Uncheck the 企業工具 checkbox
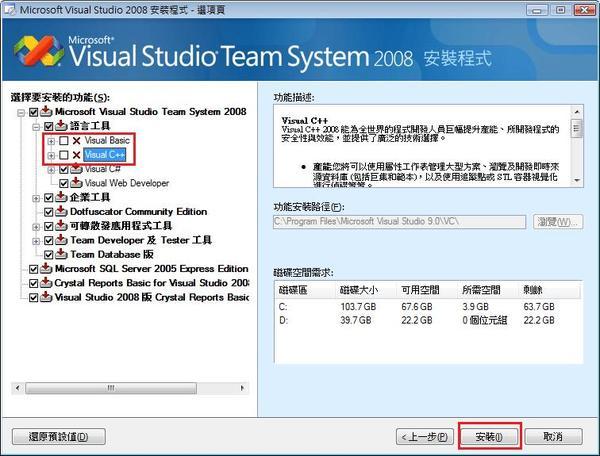The image size is (600, 456). tap(49, 198)
